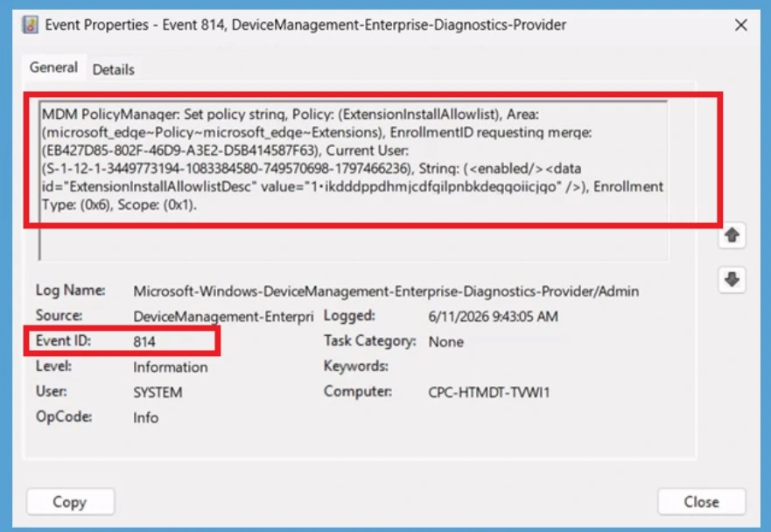Image resolution: width=771 pixels, height=532 pixels.
Task: Click the Close button
Action: click(701, 501)
